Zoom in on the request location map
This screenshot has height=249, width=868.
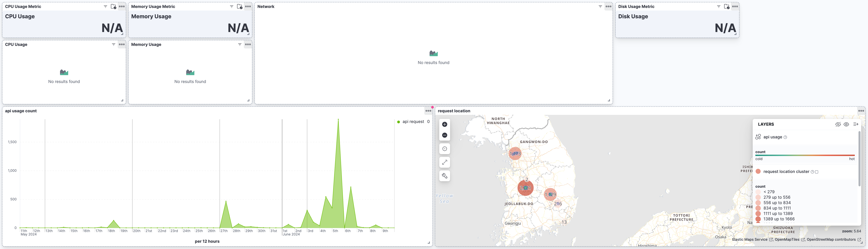click(445, 124)
